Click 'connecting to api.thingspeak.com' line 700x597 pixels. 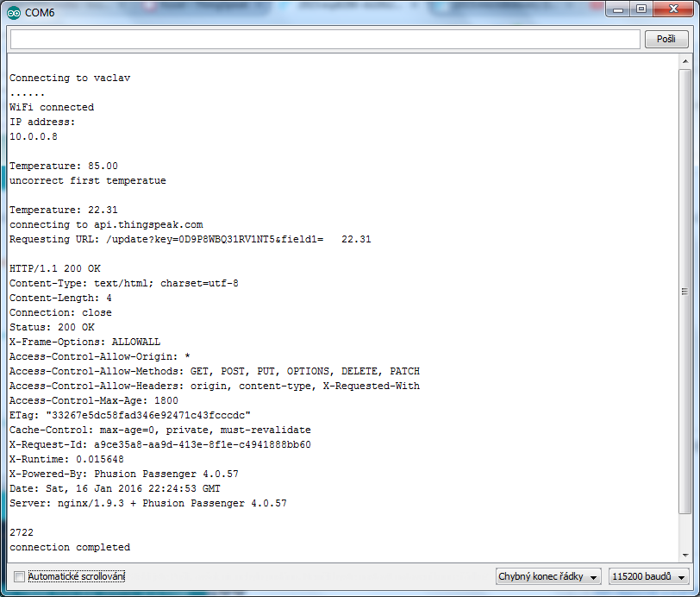[106, 225]
